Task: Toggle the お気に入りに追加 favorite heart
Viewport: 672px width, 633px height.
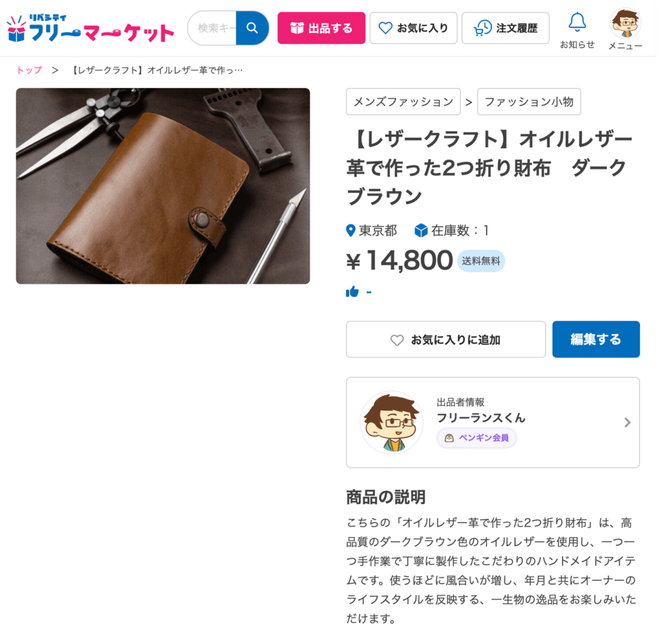Action: tap(397, 340)
